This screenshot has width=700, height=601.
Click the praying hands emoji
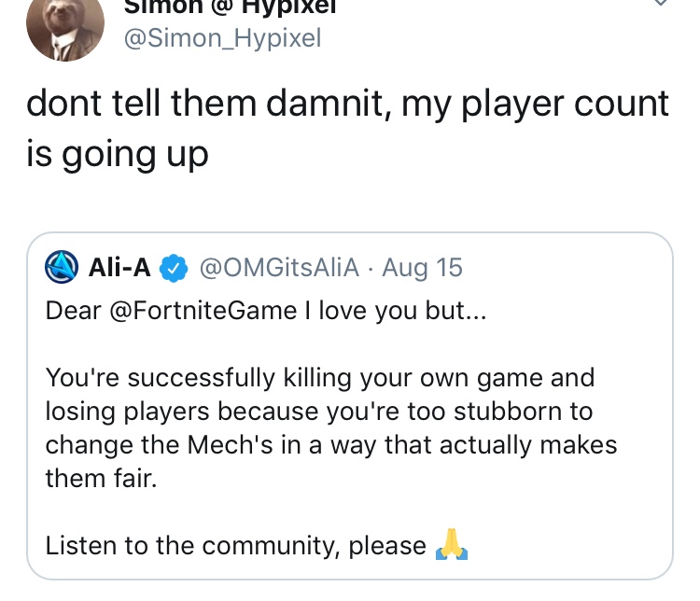coord(451,544)
